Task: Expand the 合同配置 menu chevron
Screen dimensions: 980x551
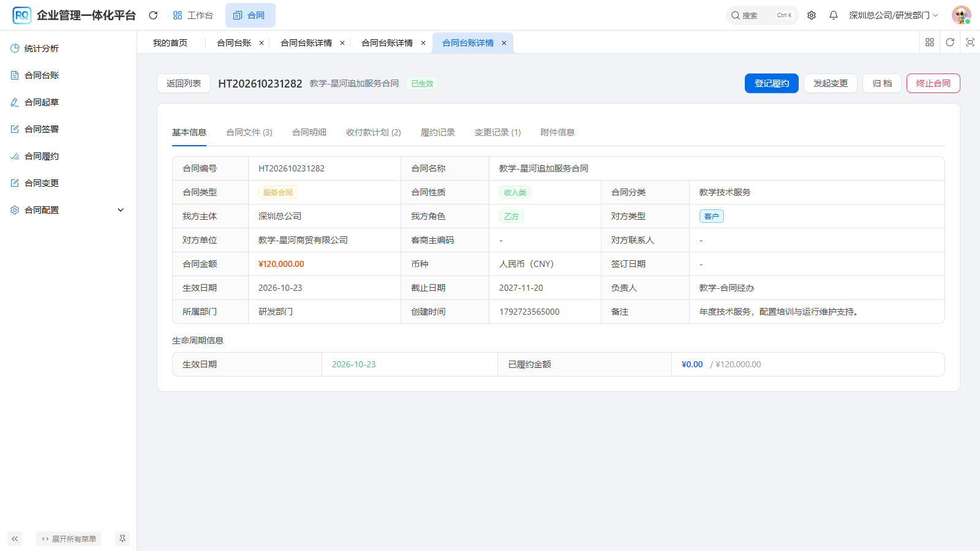Action: pos(121,210)
